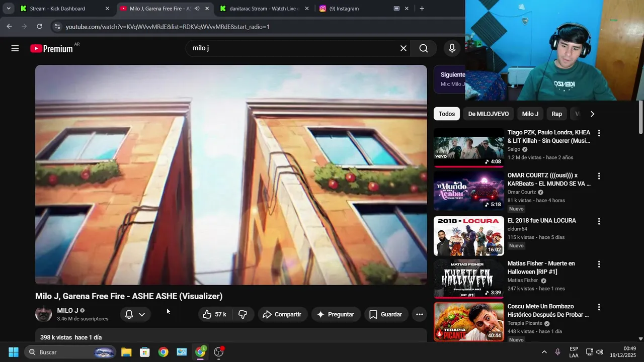Show hidden system tray icons chevron

[x=544, y=352]
